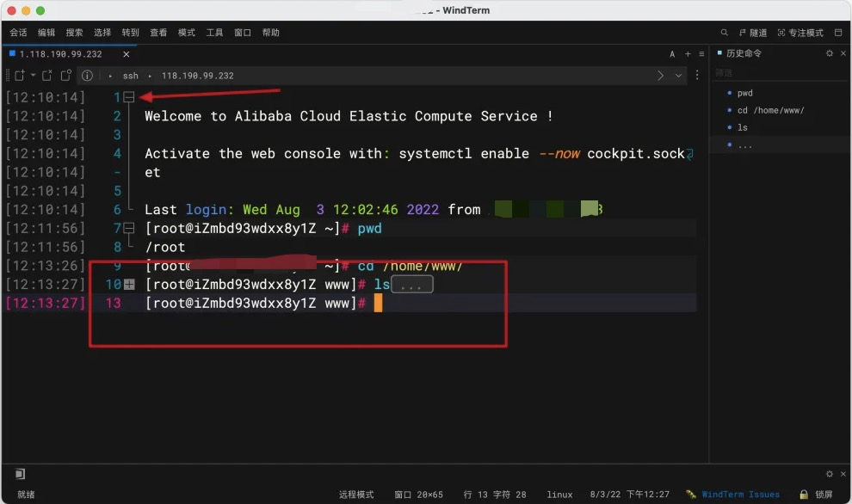Expand the triangle before ssh in the breadcrumb
Image resolution: width=852 pixels, height=504 pixels.
(110, 76)
